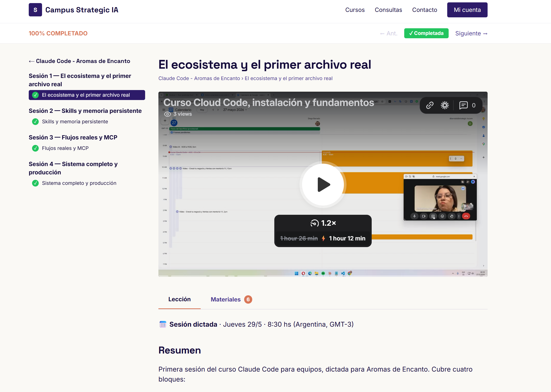Open the video title Curso Cloud Code, instalación y fundamentos
This screenshot has height=392, width=551.
[269, 103]
